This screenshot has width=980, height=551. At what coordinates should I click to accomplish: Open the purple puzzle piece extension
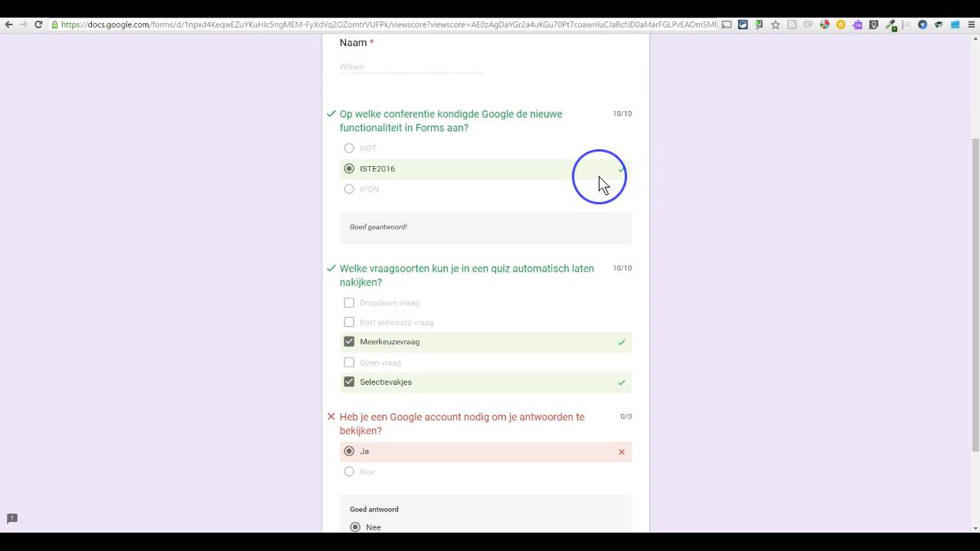pos(857,24)
